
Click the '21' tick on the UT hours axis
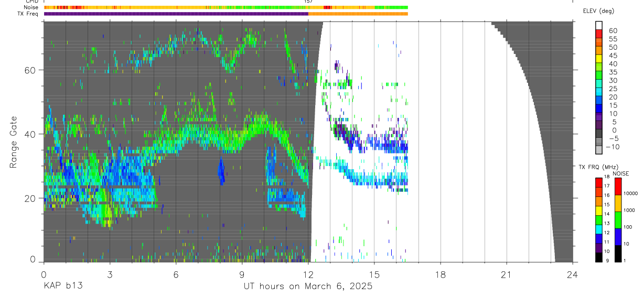[506, 274]
